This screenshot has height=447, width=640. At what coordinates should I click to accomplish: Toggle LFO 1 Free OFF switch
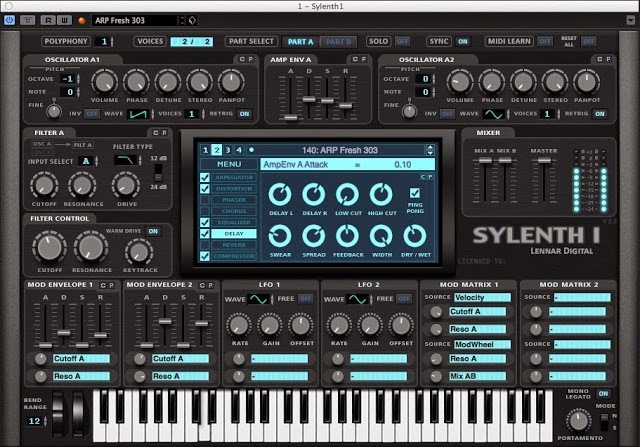point(305,299)
